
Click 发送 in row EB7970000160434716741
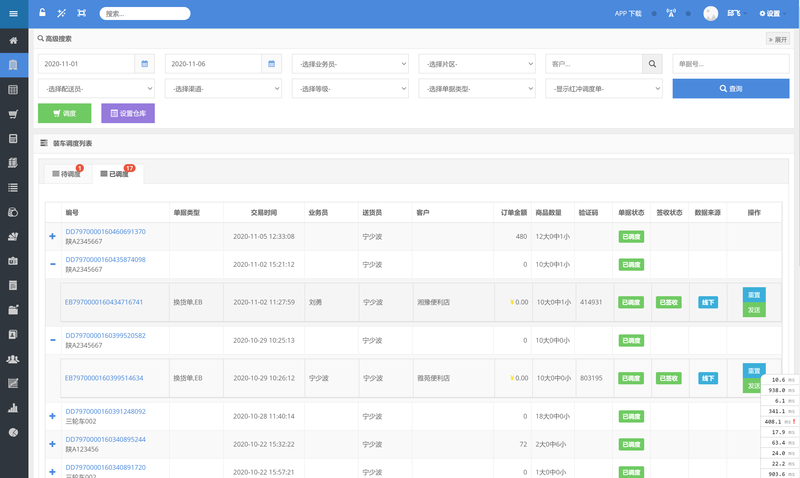(x=754, y=310)
